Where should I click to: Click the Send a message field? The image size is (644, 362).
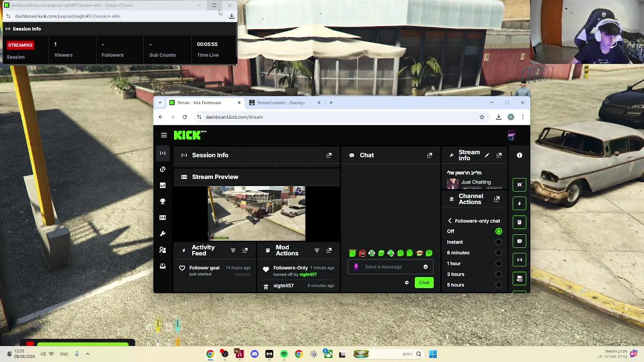pyautogui.click(x=390, y=267)
